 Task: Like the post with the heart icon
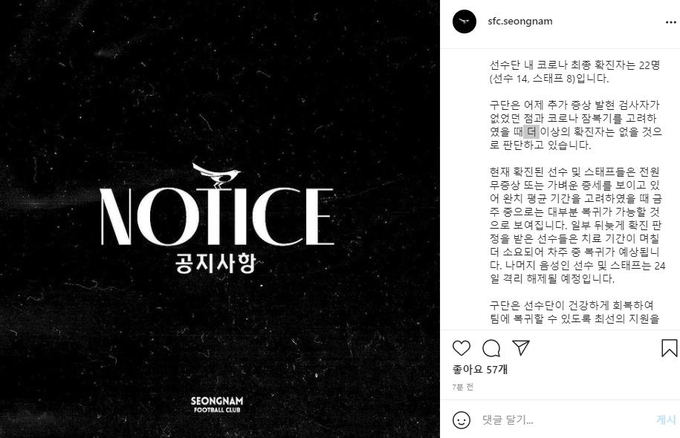461,348
